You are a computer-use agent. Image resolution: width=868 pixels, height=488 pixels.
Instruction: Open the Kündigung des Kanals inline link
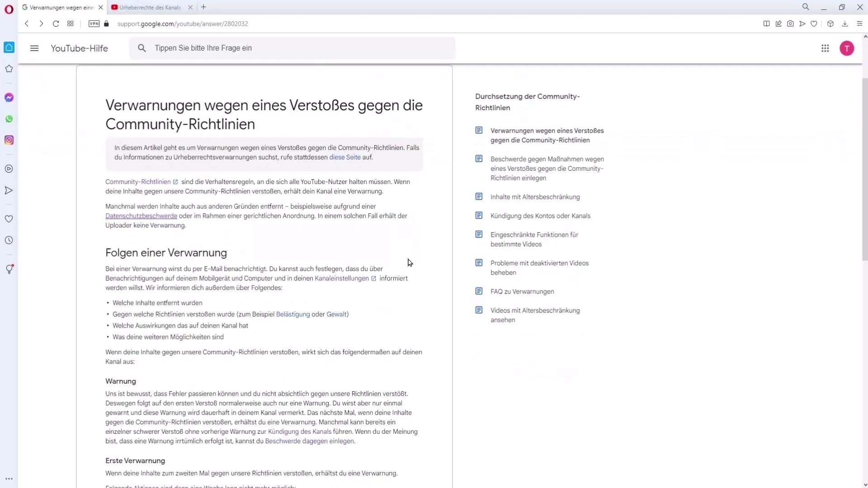(300, 432)
